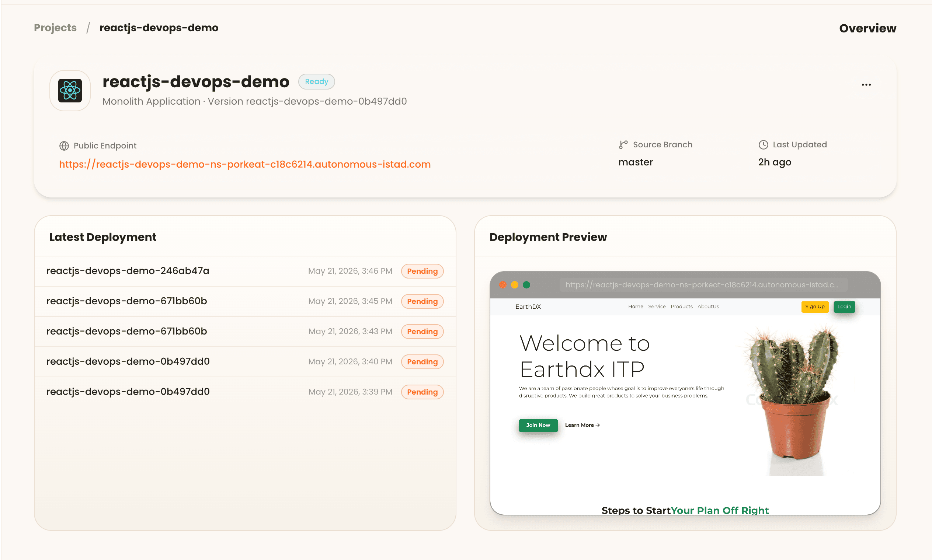
Task: Click the version text reactjs-devops-demo-0b497dd0
Action: pos(326,102)
